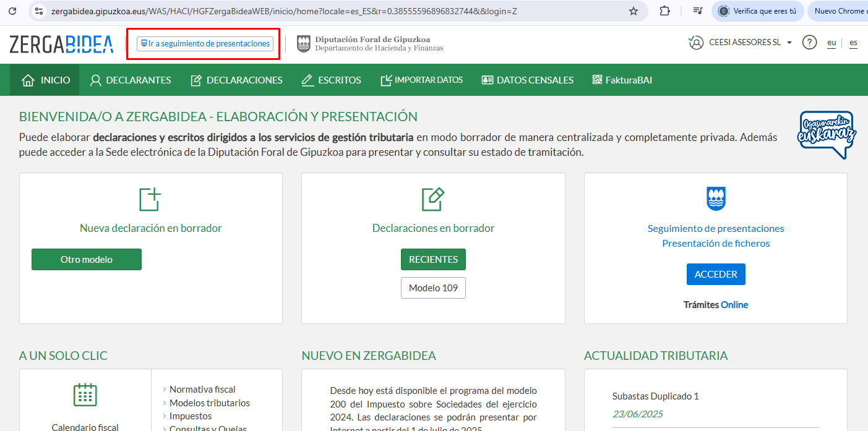
Task: Click 'Ir a seguimiento de presentaciones' button
Action: 205,44
